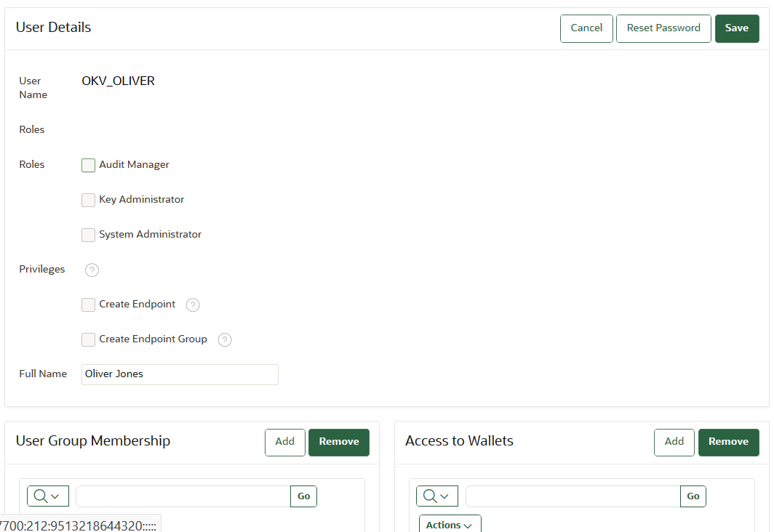Screen dimensions: 774x532
Task: Click the Access to Wallets heading
Action: 459,440
